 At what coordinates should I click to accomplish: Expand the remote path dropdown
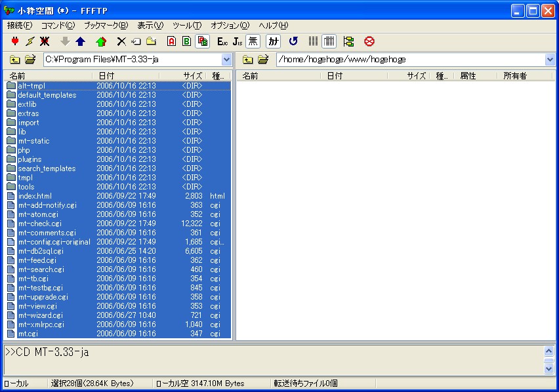550,60
